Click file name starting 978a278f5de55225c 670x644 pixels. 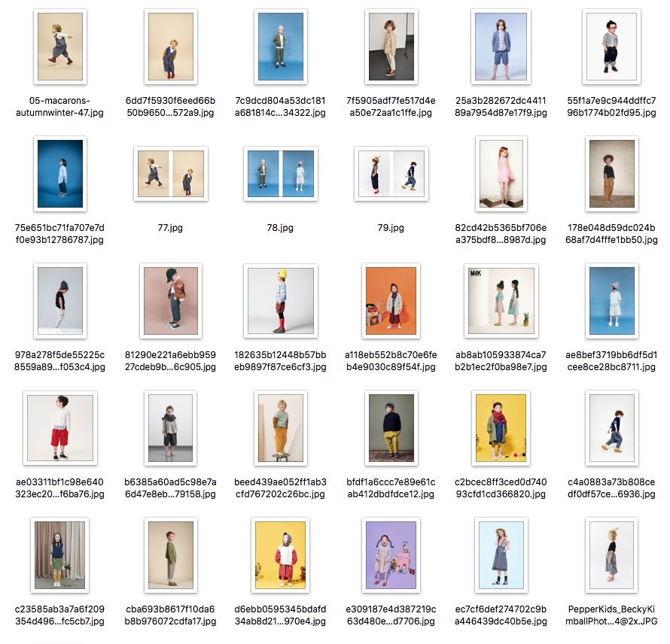click(59, 361)
